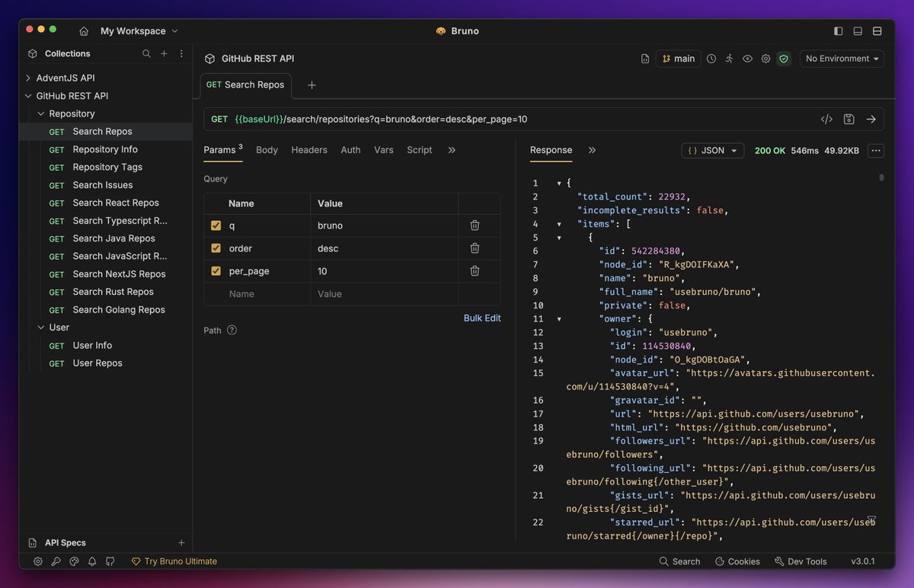Open Cookies in the status bar
914x588 pixels.
737,561
